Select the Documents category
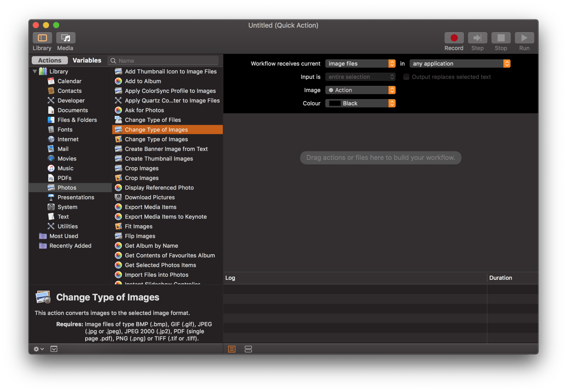Image resolution: width=567 pixels, height=392 pixels. (72, 110)
